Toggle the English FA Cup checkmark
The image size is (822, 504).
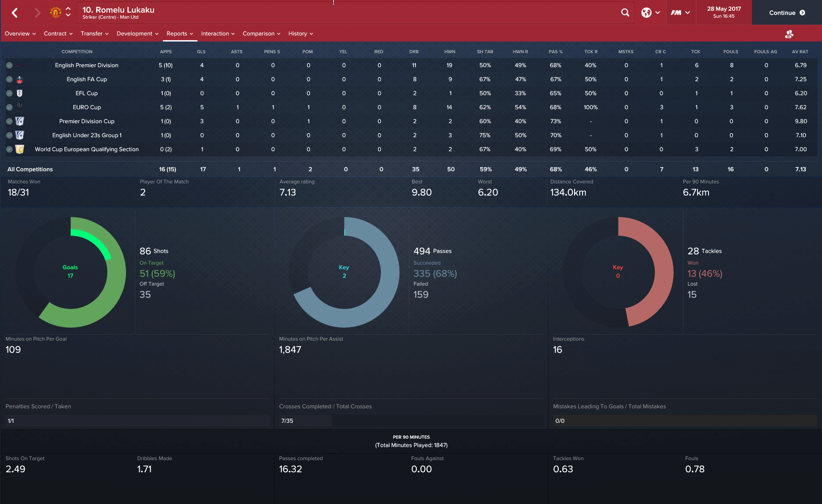tap(9, 79)
